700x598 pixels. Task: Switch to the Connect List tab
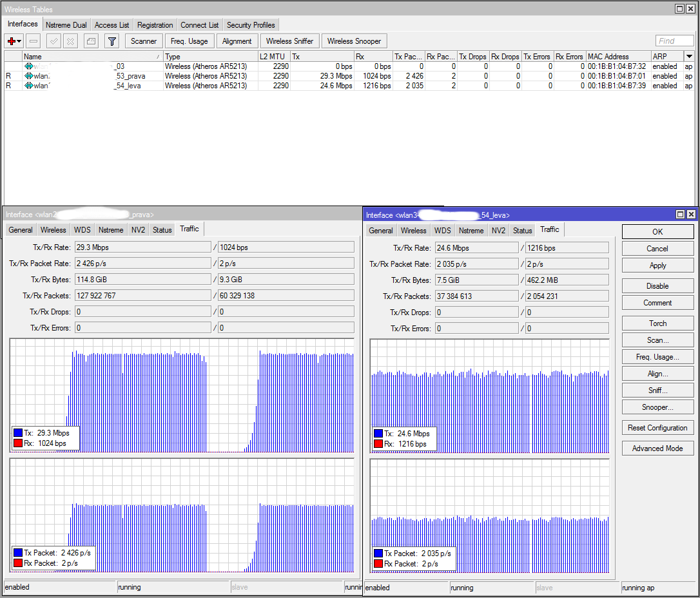(200, 25)
